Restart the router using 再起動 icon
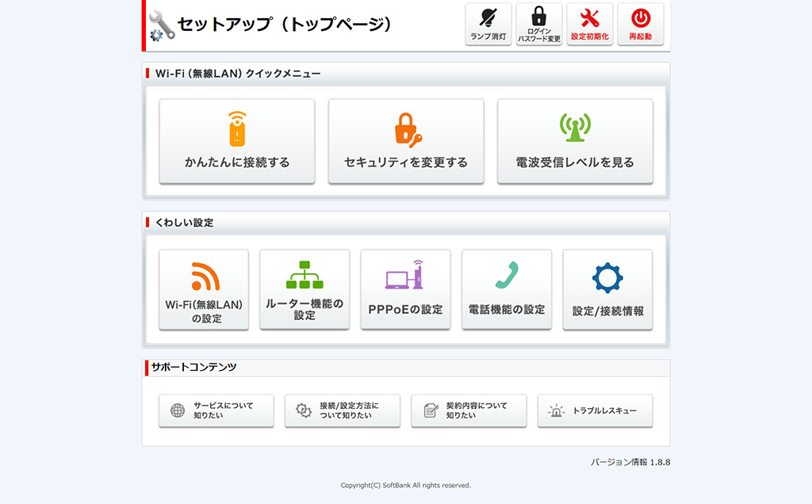The width and height of the screenshot is (812, 504). (640, 24)
